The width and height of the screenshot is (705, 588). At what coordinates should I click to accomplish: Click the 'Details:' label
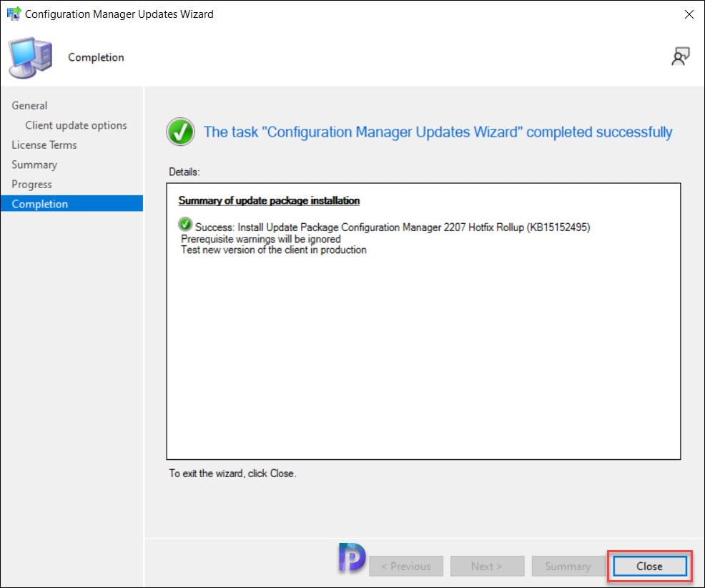(x=184, y=172)
